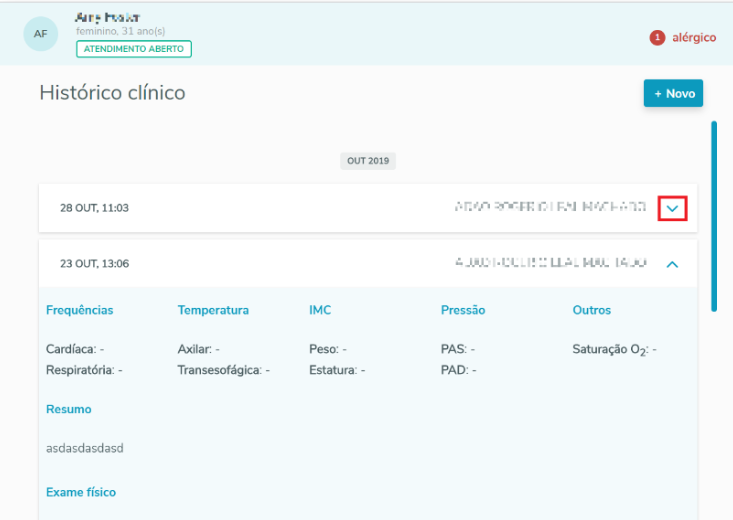
Task: Click the professional name on 23 OUT row
Action: click(551, 262)
